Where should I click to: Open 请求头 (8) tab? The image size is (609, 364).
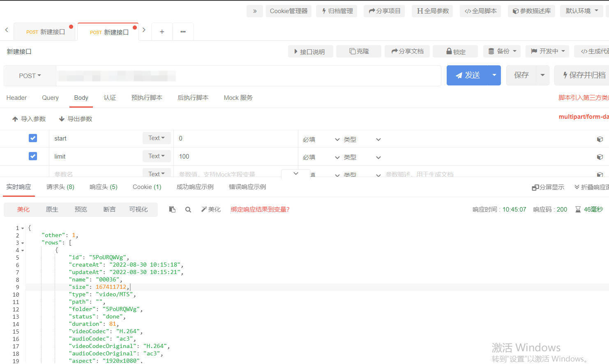[60, 187]
